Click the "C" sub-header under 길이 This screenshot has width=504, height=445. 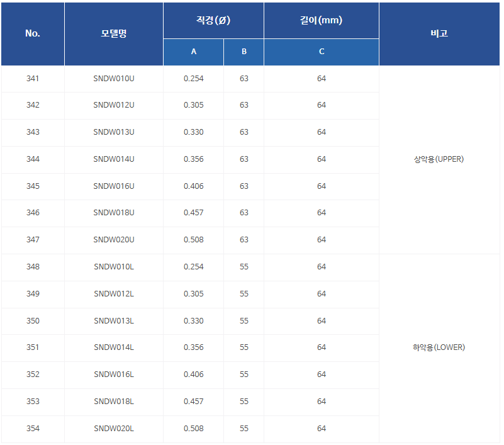[322, 52]
